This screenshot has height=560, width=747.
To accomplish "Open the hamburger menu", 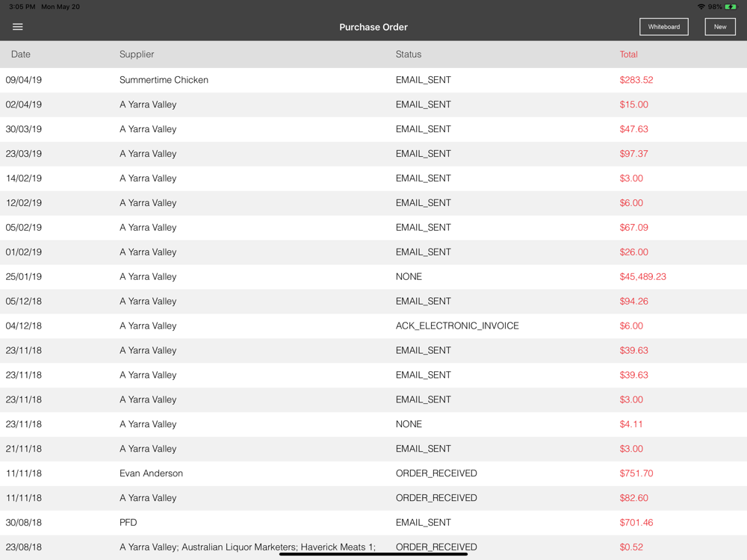I will pos(18,27).
